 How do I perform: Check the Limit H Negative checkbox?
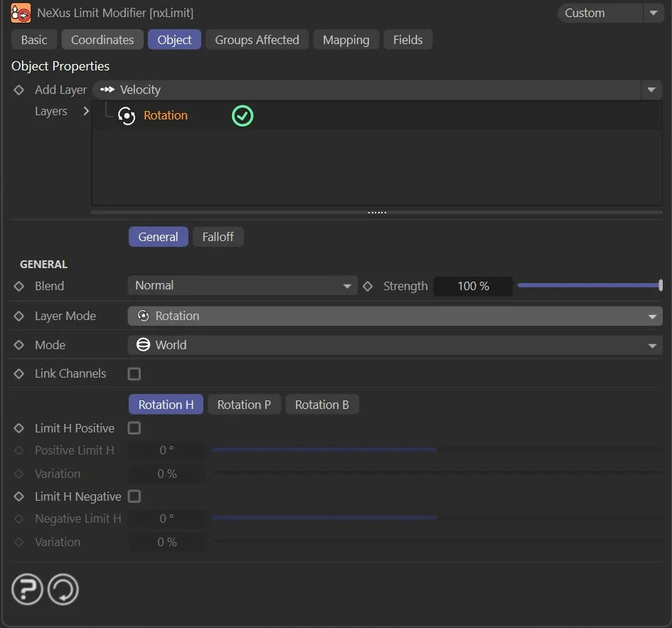point(134,496)
